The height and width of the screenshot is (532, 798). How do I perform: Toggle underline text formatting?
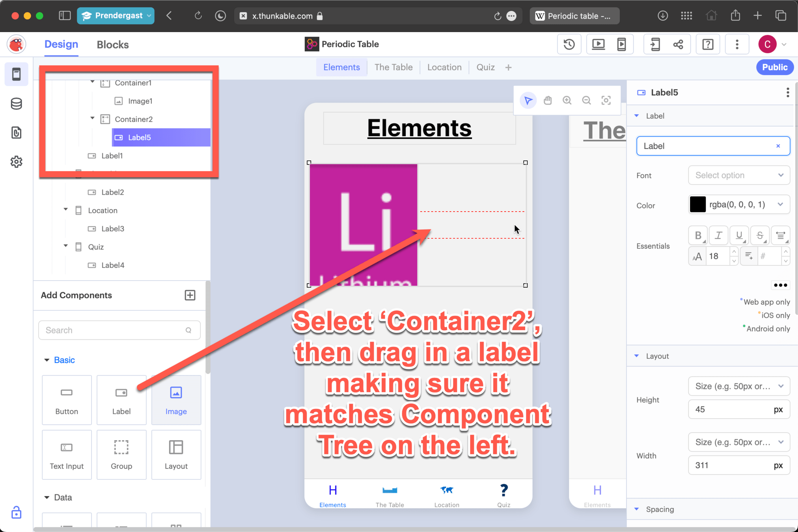739,236
